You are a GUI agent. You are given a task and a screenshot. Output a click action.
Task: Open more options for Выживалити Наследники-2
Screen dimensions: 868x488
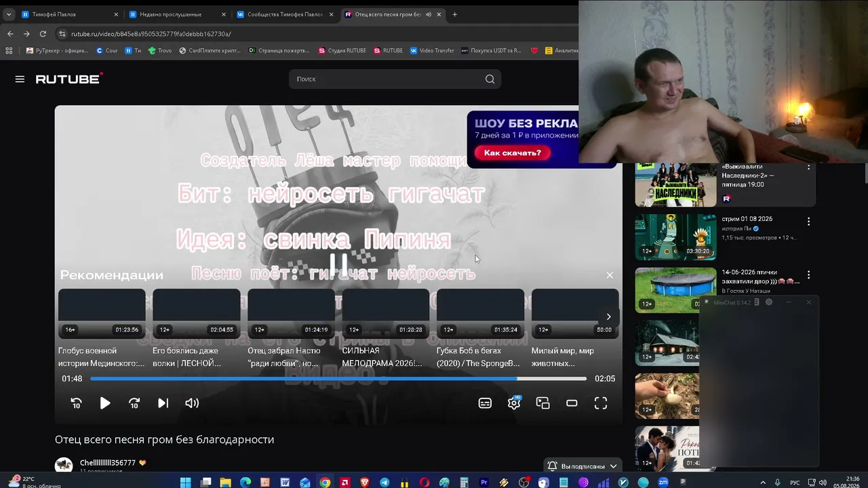[x=808, y=167]
